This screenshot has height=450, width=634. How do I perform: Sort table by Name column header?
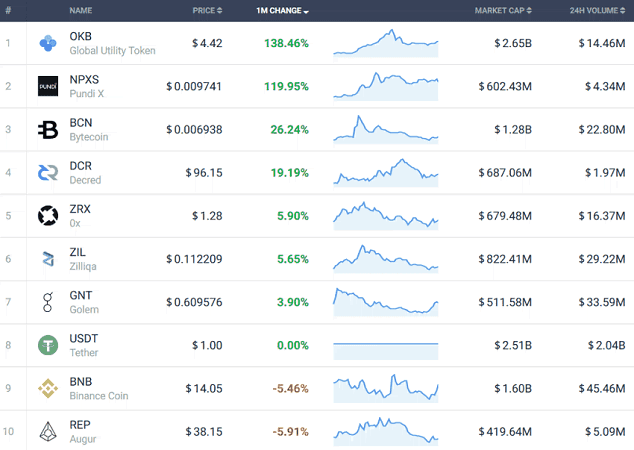coord(81,10)
